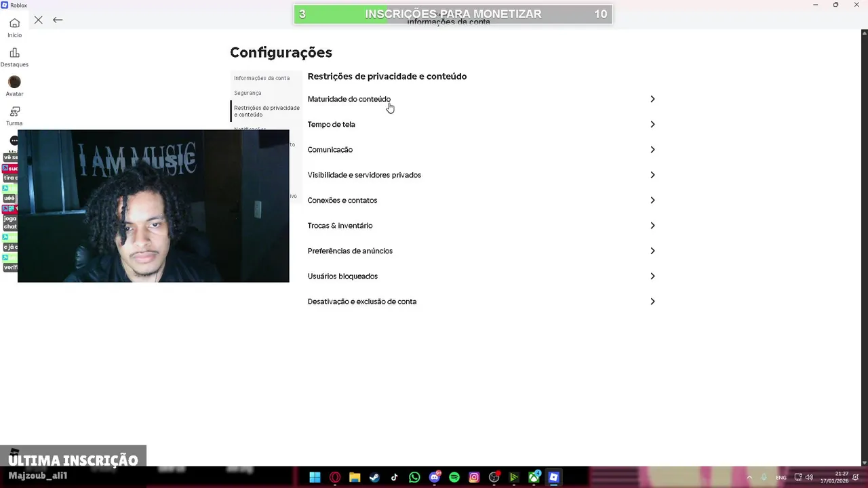Open clock and date in taskbar
868x488 pixels.
(x=835, y=477)
